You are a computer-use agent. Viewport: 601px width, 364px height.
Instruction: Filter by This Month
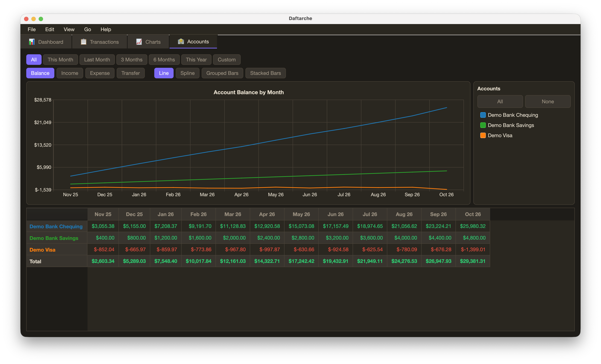60,60
